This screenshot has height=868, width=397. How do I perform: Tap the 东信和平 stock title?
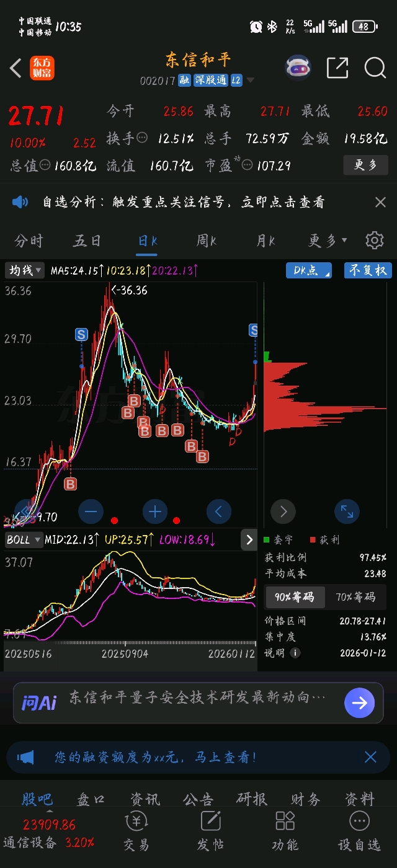[x=198, y=60]
